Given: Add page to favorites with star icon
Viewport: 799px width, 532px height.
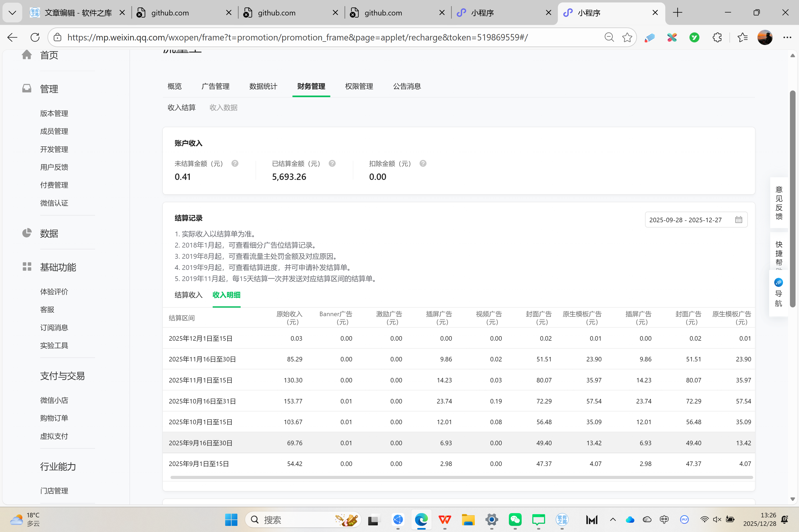Looking at the screenshot, I should tap(627, 37).
